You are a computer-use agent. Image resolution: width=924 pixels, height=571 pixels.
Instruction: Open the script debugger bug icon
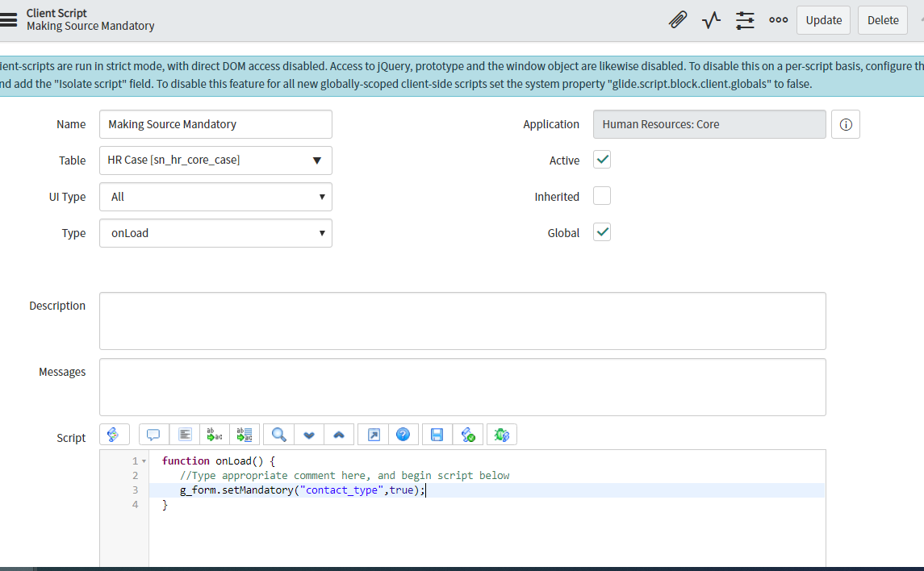(x=501, y=435)
